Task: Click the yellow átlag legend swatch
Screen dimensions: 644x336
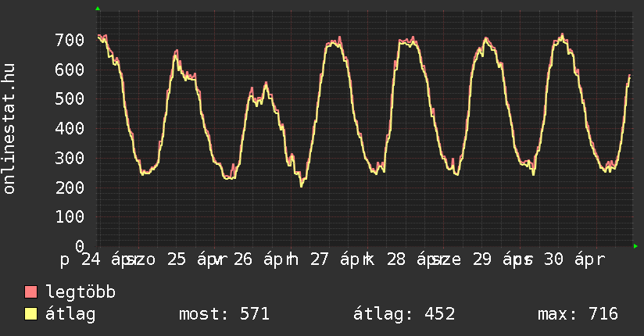Action: [30, 314]
